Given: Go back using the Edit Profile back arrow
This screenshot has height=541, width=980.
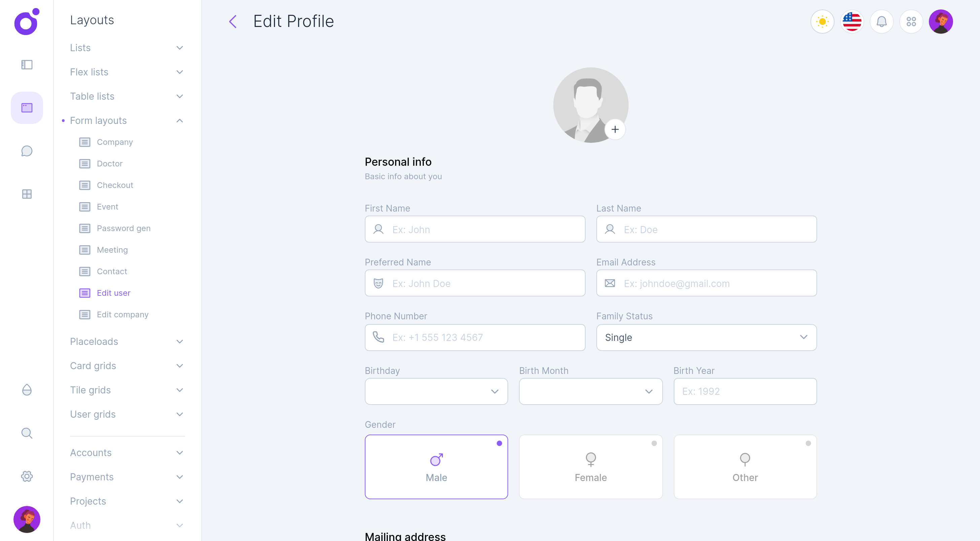Looking at the screenshot, I should pos(233,22).
